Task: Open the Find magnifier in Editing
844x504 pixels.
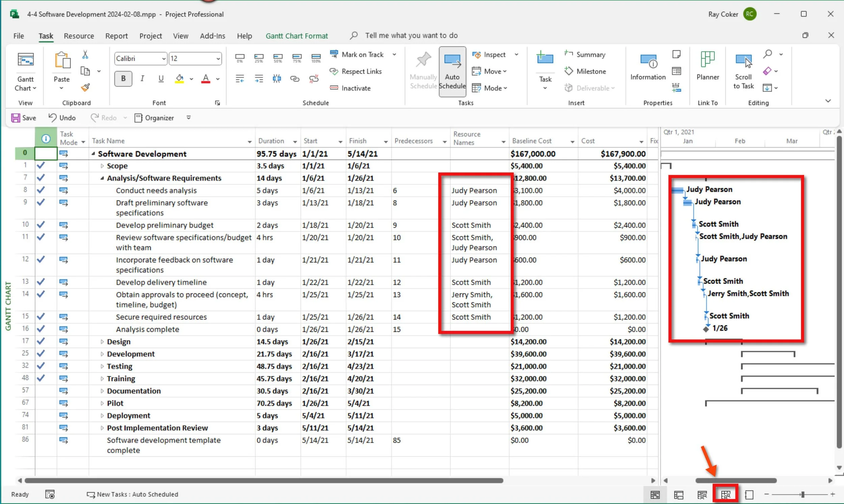Action: 768,54
